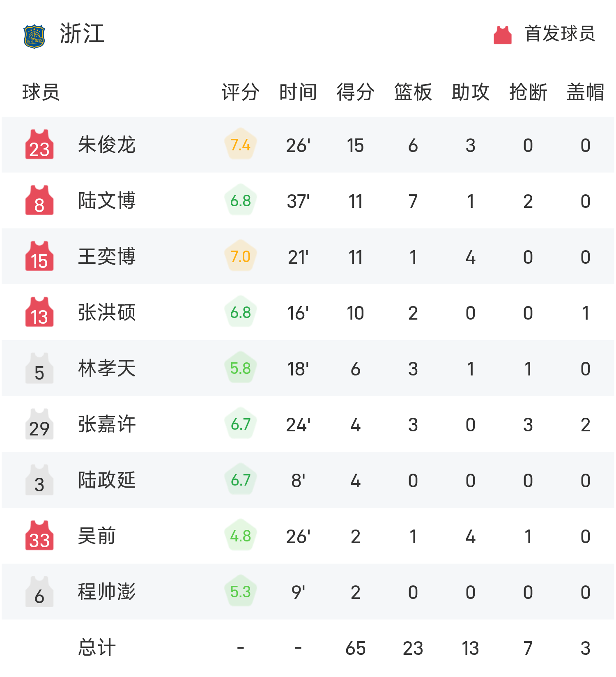Click the number 33 red jersey icon
Image resolution: width=616 pixels, height=677 pixels.
(39, 536)
